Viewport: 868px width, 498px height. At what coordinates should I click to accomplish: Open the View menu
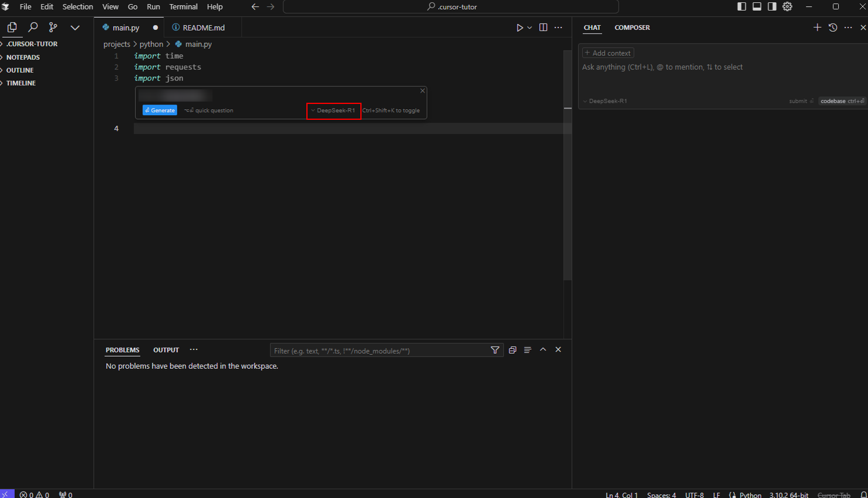tap(110, 7)
